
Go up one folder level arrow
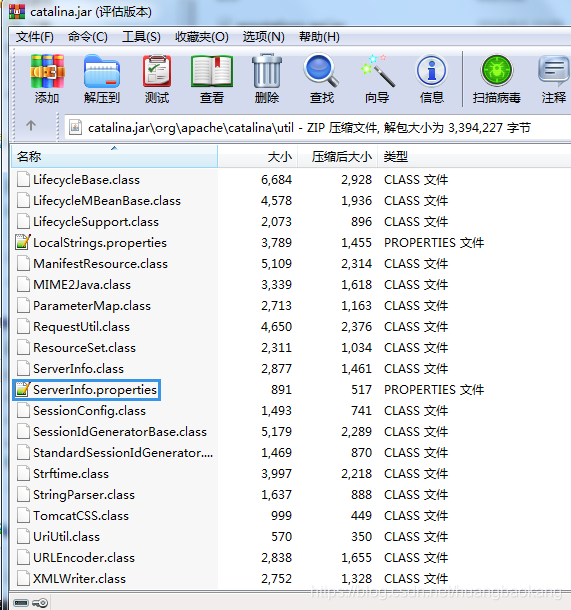pos(31,125)
